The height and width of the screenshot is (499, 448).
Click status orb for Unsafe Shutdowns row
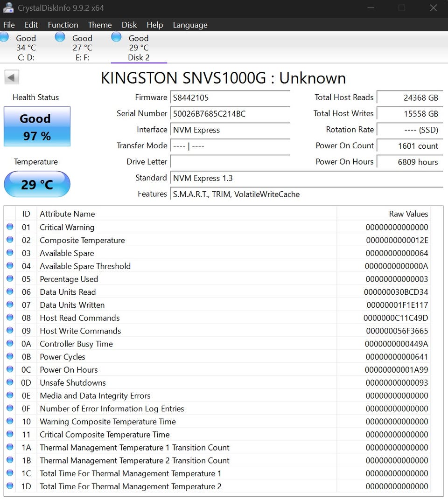[10, 382]
